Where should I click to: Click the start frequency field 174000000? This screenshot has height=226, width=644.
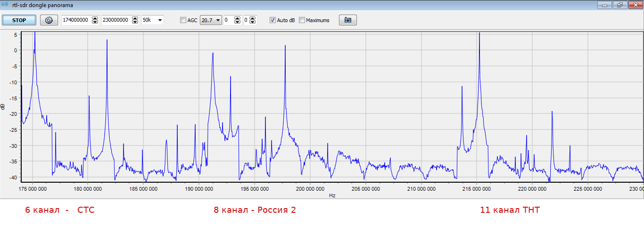[75, 20]
